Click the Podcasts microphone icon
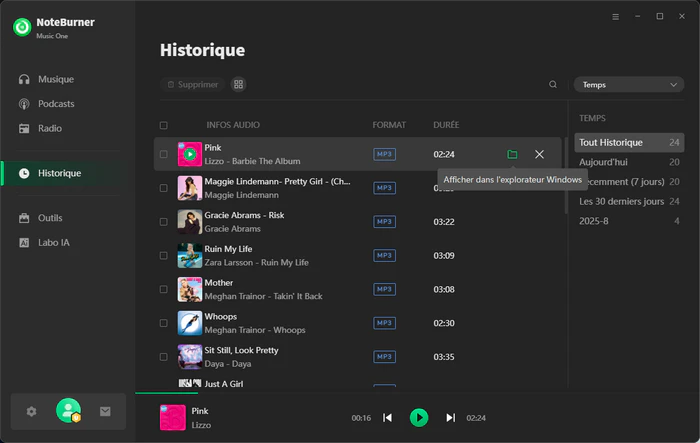 point(24,104)
